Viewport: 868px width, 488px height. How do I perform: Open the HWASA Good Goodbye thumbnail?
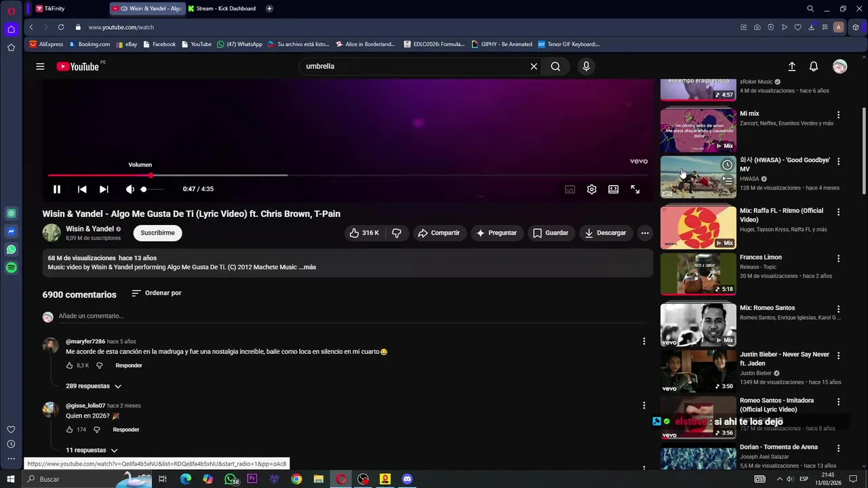(x=698, y=178)
